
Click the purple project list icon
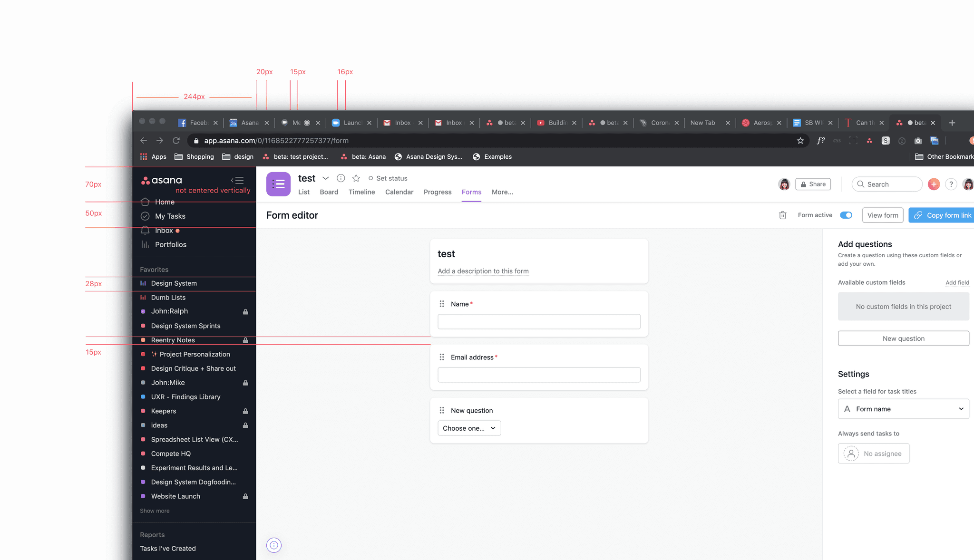tap(278, 184)
